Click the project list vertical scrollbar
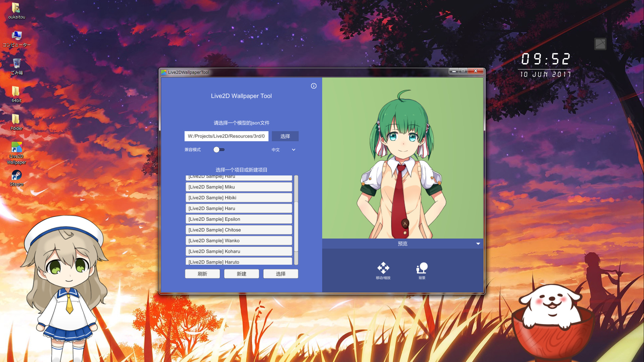Image resolution: width=644 pixels, height=362 pixels. 296,218
